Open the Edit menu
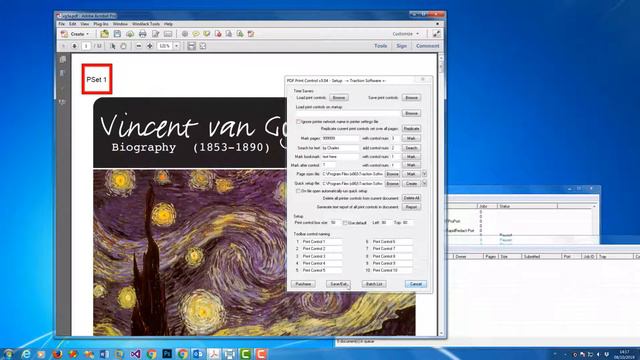 [x=73, y=24]
